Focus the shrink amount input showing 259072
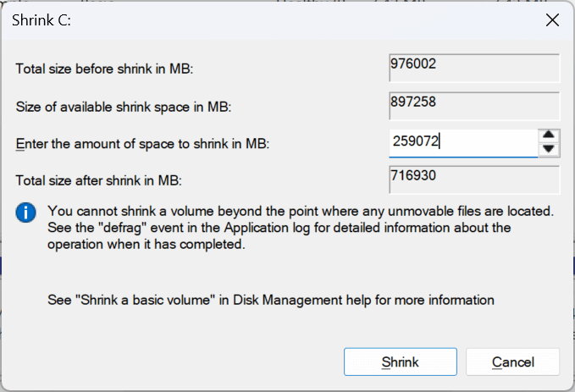The width and height of the screenshot is (575, 392). [463, 143]
